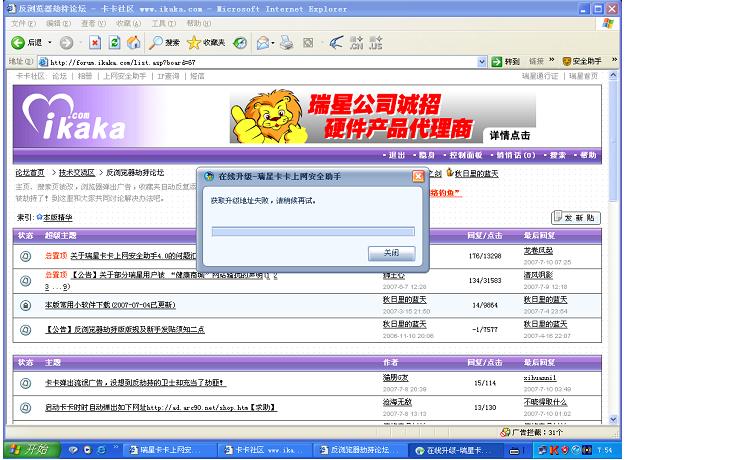The image size is (742, 460).
Task: Open the 反浏览器劫持版版规 announcement thread
Action: 125,329
